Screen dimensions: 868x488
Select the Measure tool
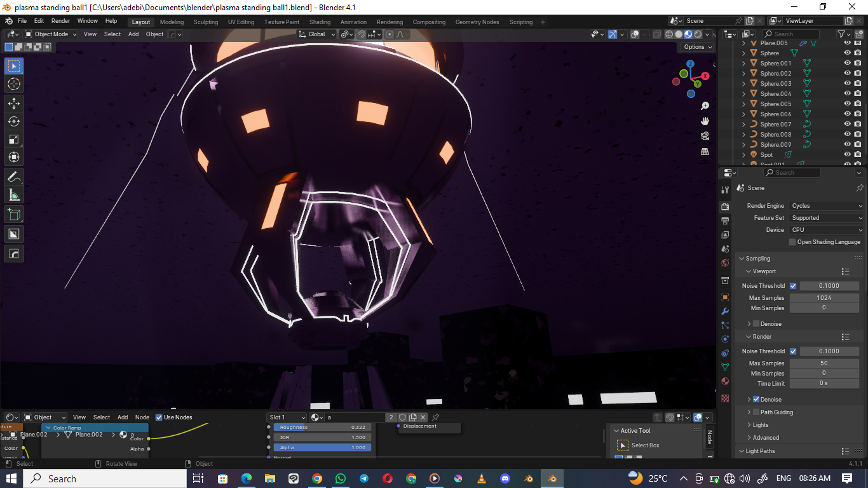point(14,195)
